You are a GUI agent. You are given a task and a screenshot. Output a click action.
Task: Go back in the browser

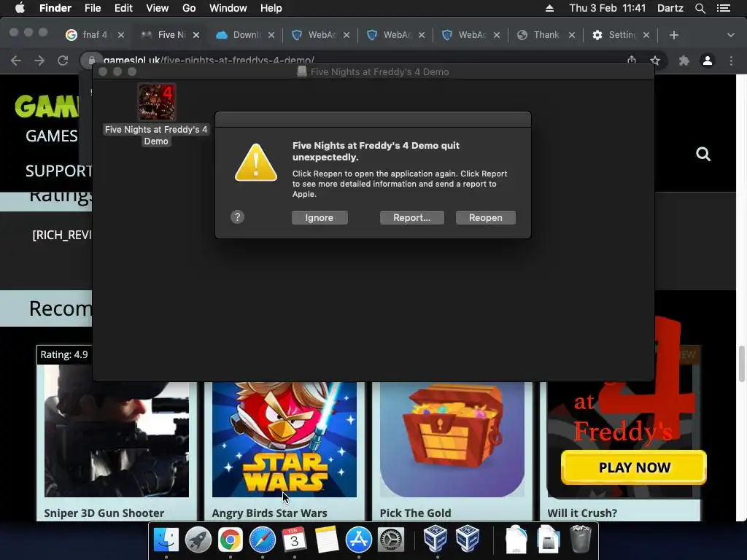[16, 61]
